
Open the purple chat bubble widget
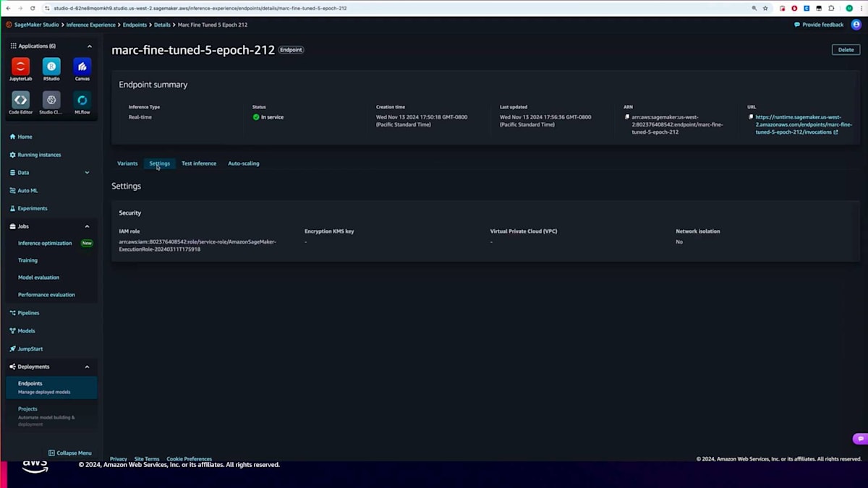point(859,439)
